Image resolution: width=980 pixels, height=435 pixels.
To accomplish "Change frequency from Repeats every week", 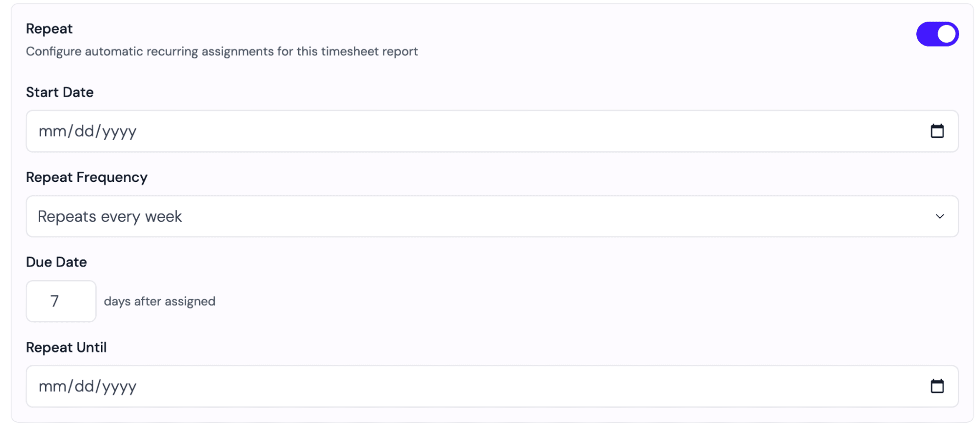I will (490, 216).
